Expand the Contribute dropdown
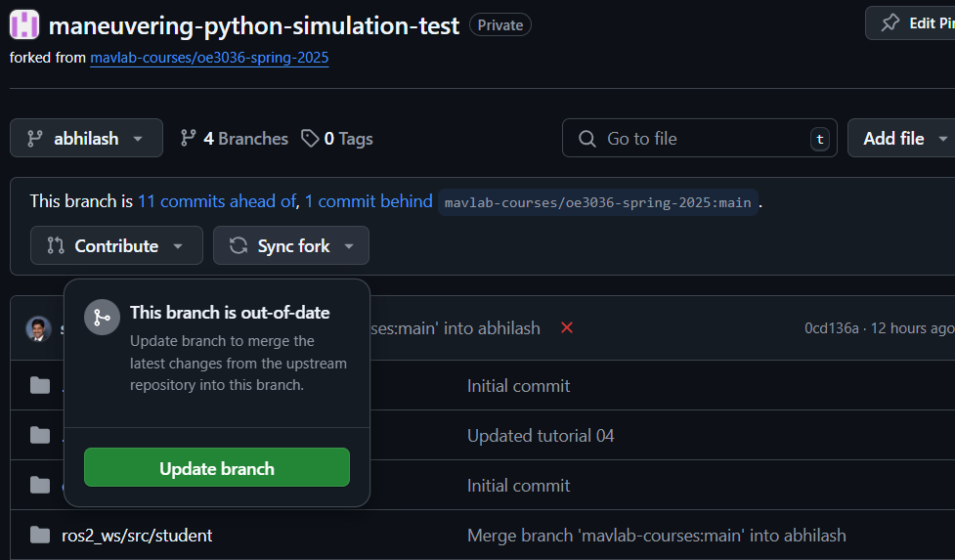Image resolution: width=955 pixels, height=560 pixels. point(116,245)
